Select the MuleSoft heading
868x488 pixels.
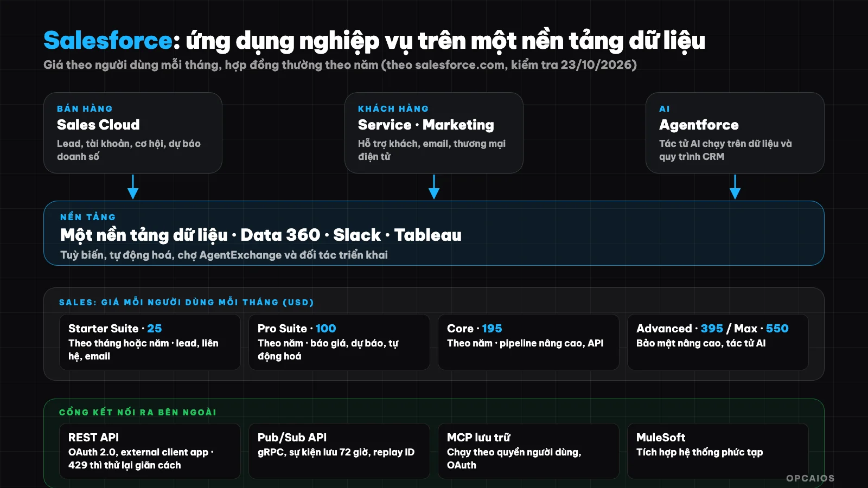click(x=661, y=438)
